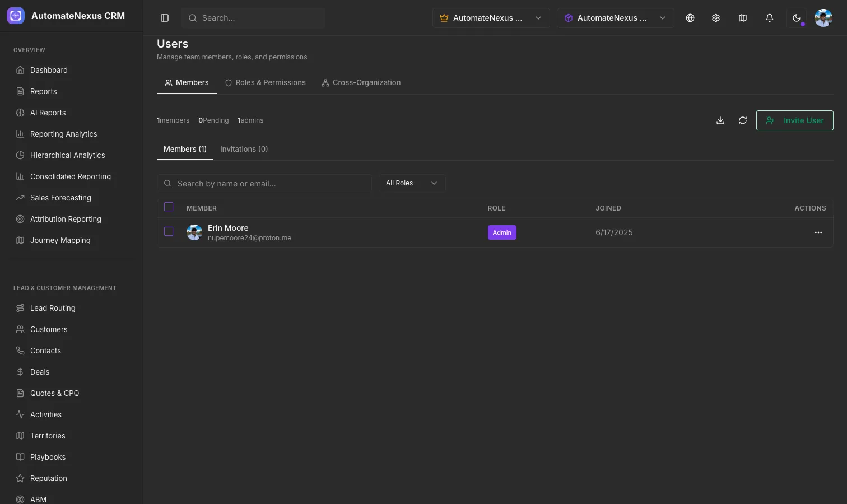Click the refresh members icon

coord(743,120)
